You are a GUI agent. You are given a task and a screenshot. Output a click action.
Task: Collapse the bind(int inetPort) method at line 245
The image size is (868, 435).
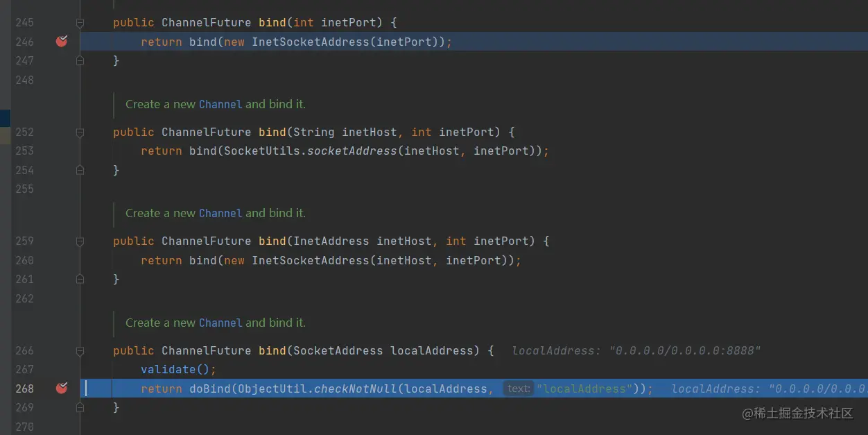pyautogui.click(x=80, y=23)
